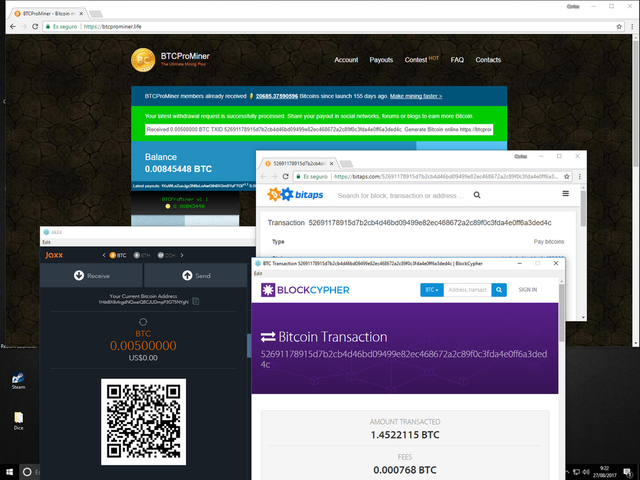Open the Edit menu in Jaxx
The width and height of the screenshot is (640, 480).
tap(47, 242)
